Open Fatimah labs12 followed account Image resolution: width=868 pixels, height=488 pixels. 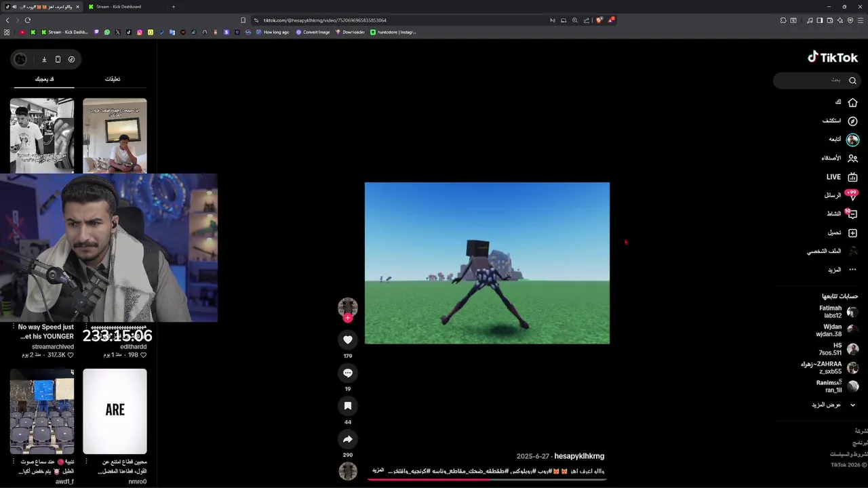pyautogui.click(x=840, y=312)
